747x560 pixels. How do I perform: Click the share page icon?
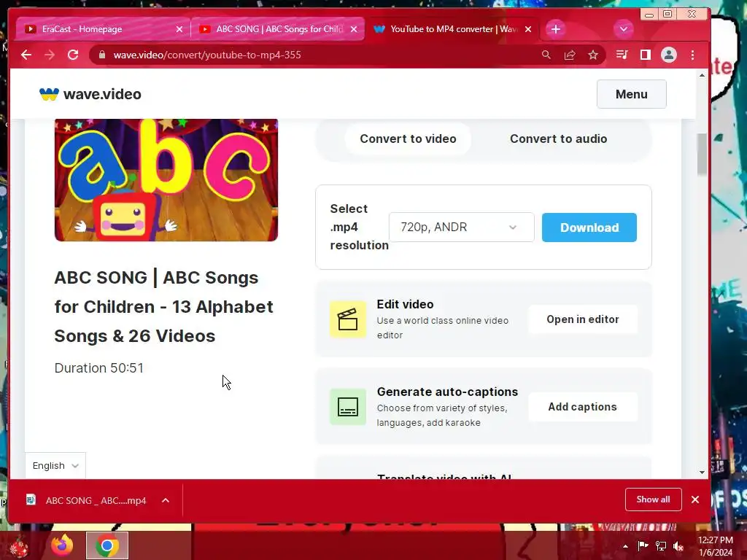click(570, 55)
